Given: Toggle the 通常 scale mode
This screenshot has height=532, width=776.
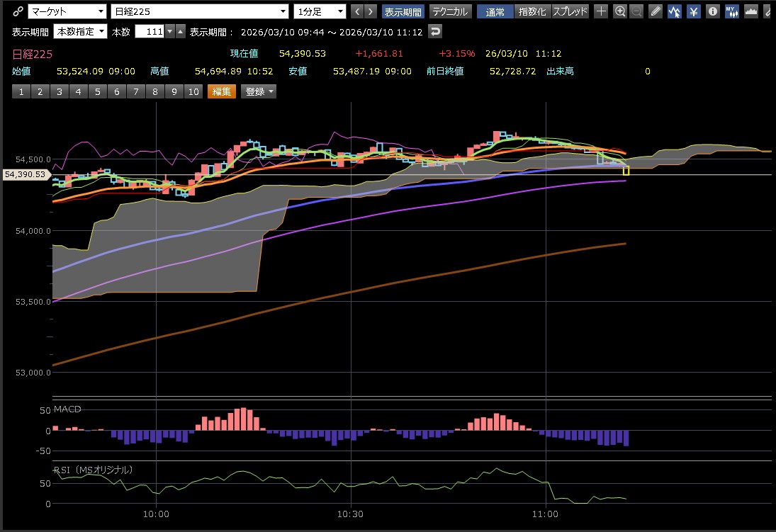Looking at the screenshot, I should coord(495,11).
